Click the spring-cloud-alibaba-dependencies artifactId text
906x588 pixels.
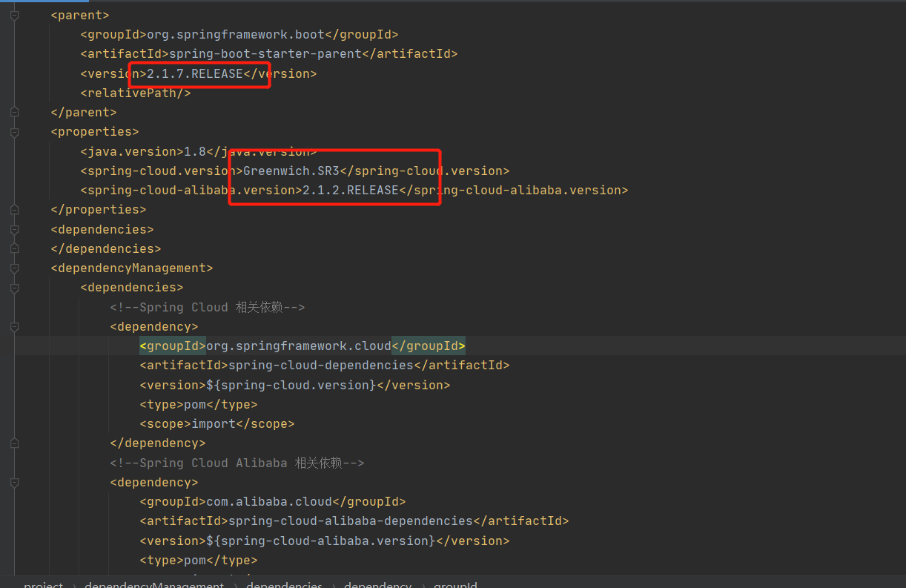[x=351, y=521]
